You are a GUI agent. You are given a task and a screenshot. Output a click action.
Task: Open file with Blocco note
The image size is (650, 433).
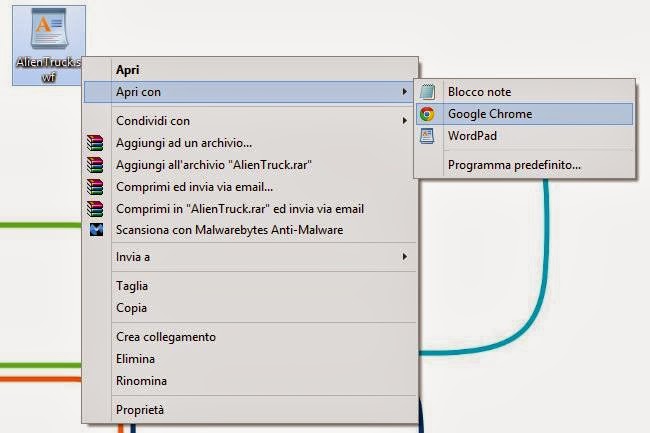point(525,92)
